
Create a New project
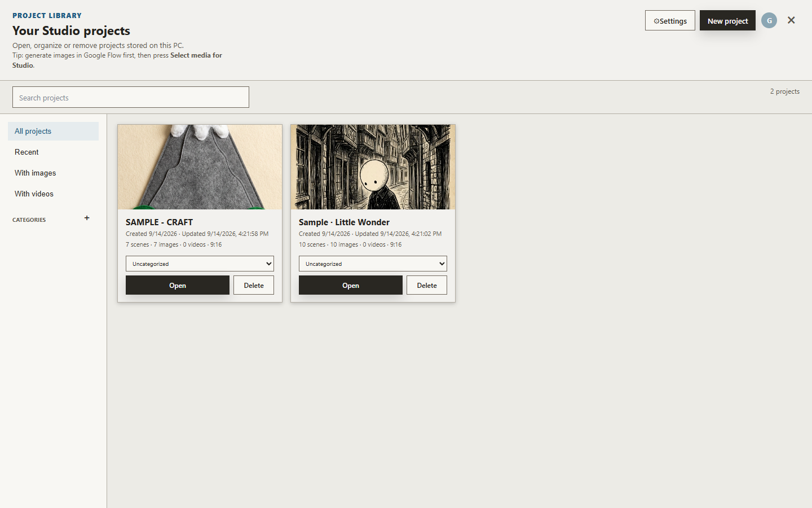[727, 21]
